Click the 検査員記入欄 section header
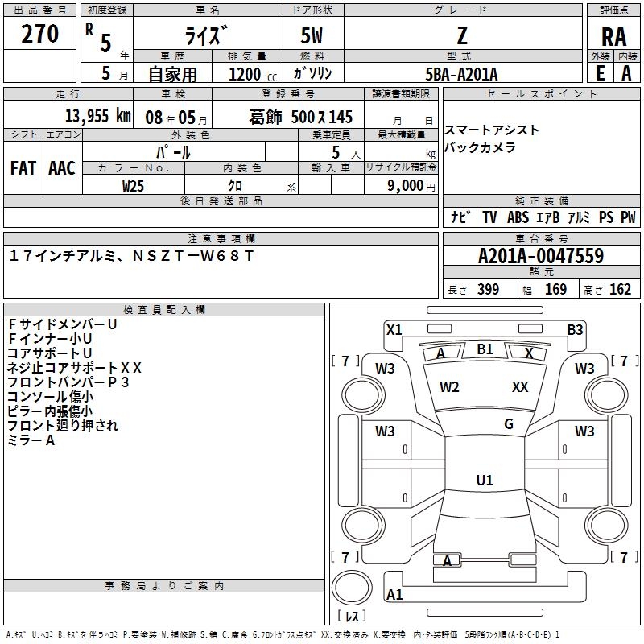This screenshot has height=644, width=644. coord(164,310)
